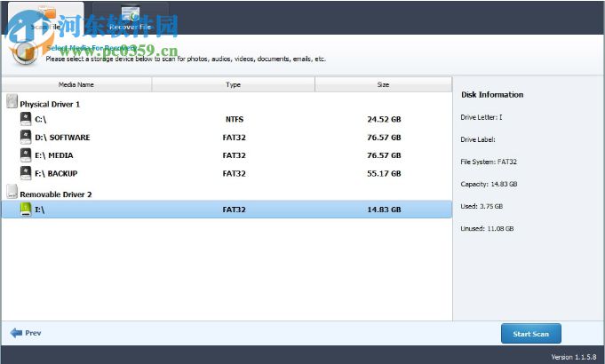The height and width of the screenshot is (364, 605).
Task: Sort the list by Type column header
Action: pyautogui.click(x=233, y=84)
